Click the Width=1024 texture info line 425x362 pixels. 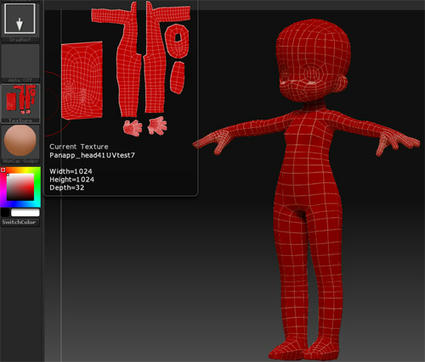click(x=71, y=171)
